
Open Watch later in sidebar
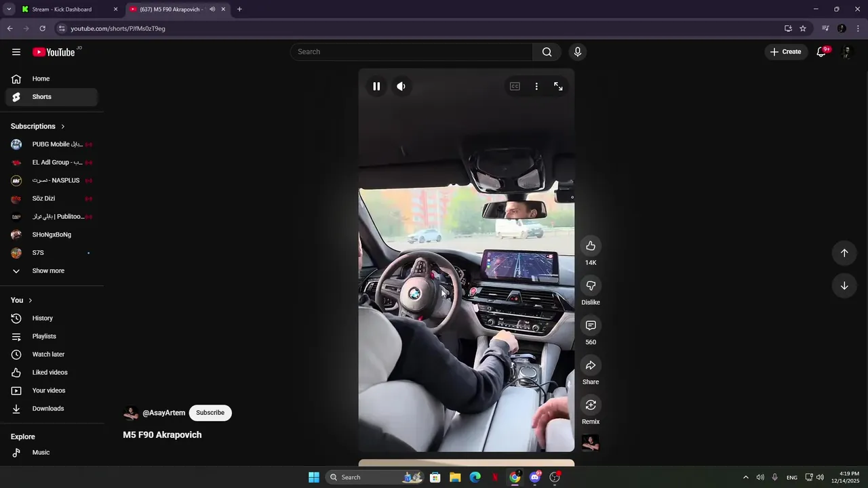tap(52, 354)
